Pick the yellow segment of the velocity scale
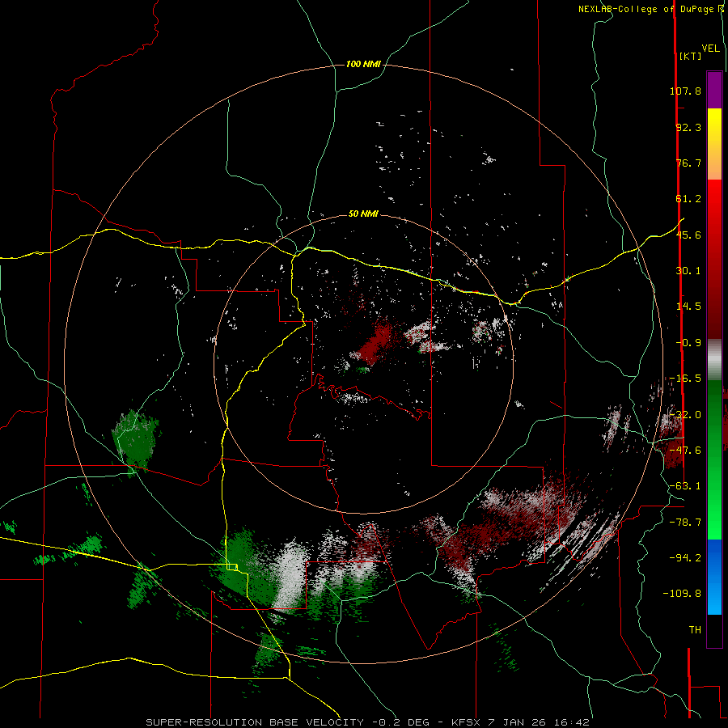This screenshot has width=728, height=728. click(714, 125)
